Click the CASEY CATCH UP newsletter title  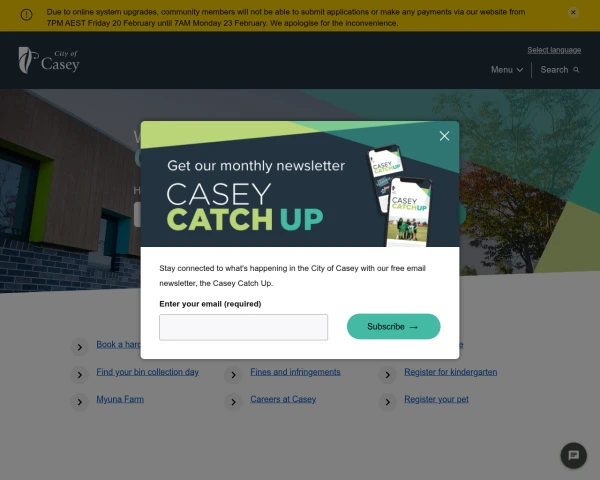(245, 207)
